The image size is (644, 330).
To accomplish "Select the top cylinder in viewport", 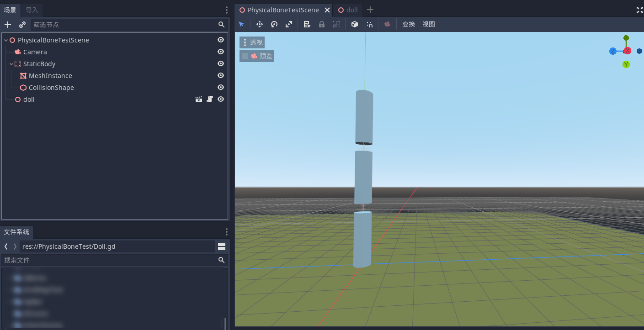I will (x=364, y=117).
